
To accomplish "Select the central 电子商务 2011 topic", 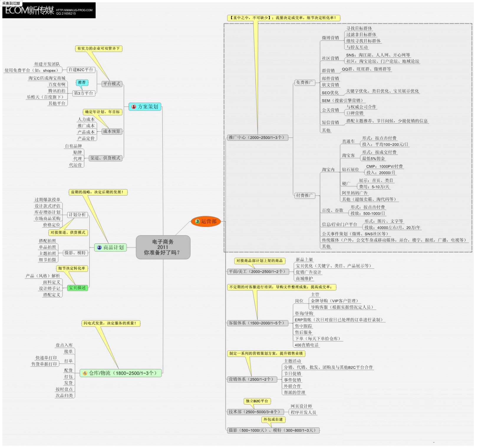I will (163, 247).
